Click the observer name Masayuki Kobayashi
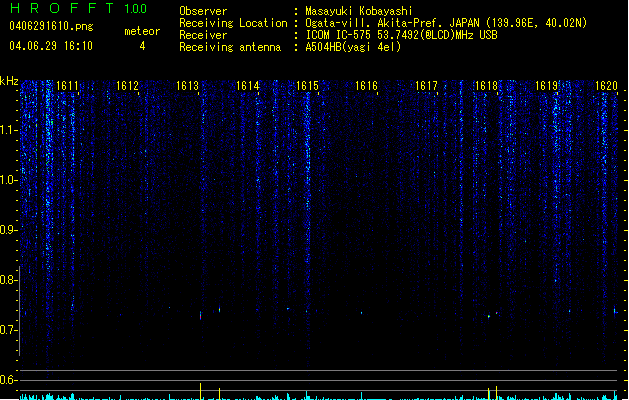The image size is (629, 400). click(x=359, y=11)
